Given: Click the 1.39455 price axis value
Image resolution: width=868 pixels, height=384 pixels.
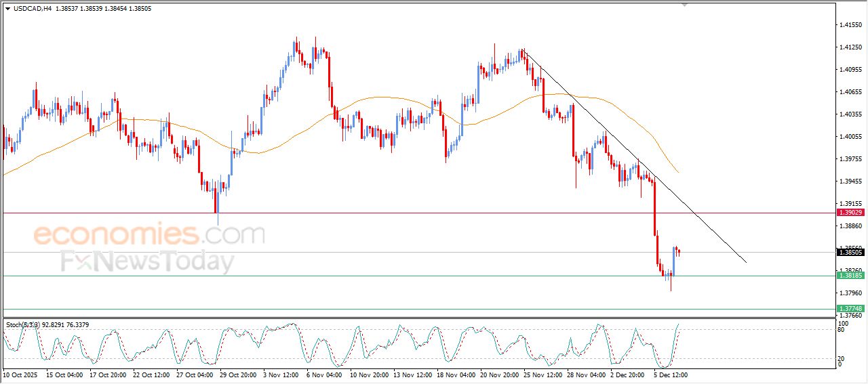Looking at the screenshot, I should pos(850,182).
